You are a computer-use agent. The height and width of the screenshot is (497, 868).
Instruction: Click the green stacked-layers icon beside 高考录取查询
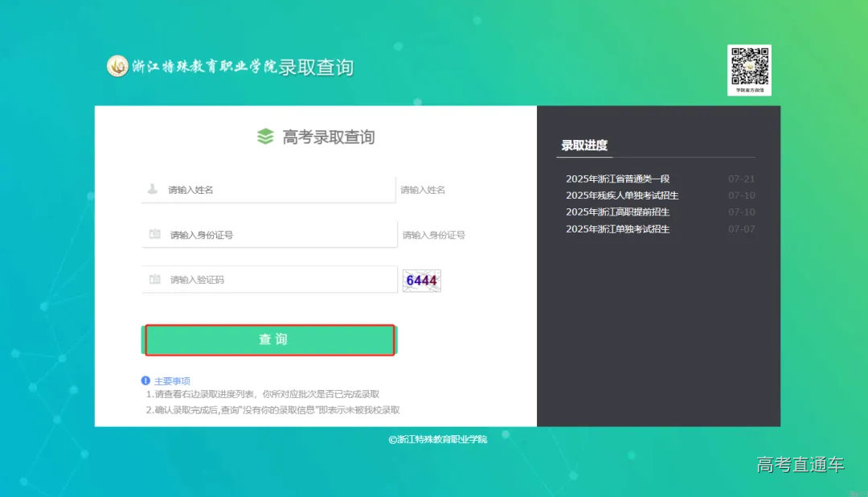pyautogui.click(x=264, y=136)
